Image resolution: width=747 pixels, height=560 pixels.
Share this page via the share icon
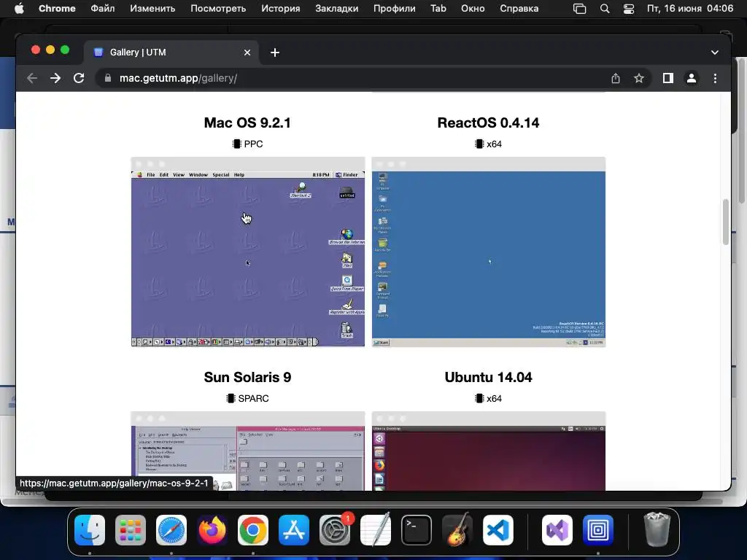point(616,78)
